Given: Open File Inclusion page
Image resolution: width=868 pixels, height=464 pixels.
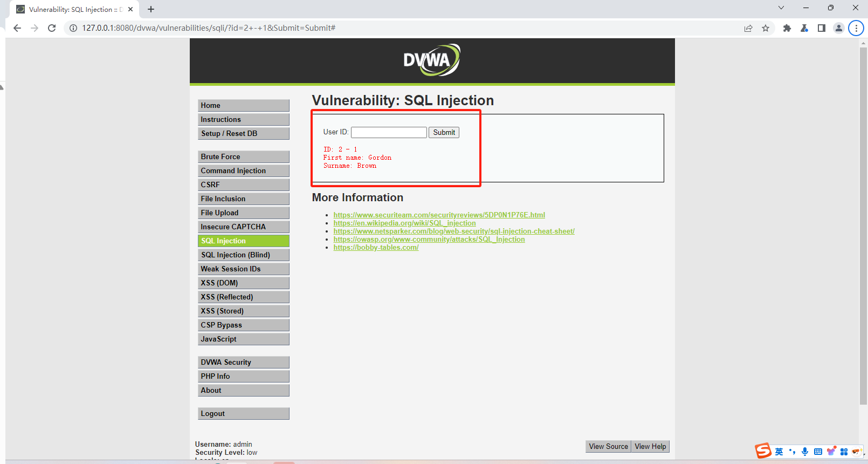Looking at the screenshot, I should (244, 199).
